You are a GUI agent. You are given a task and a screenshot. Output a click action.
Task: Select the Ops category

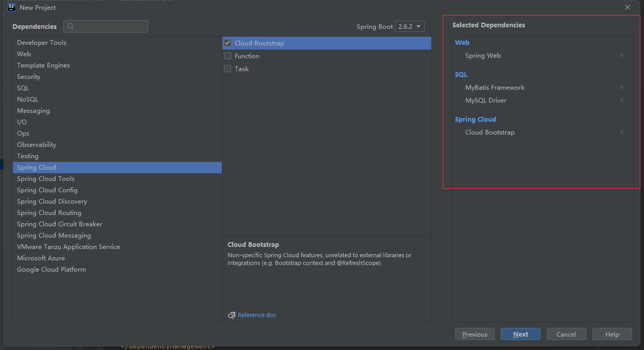[117, 134]
